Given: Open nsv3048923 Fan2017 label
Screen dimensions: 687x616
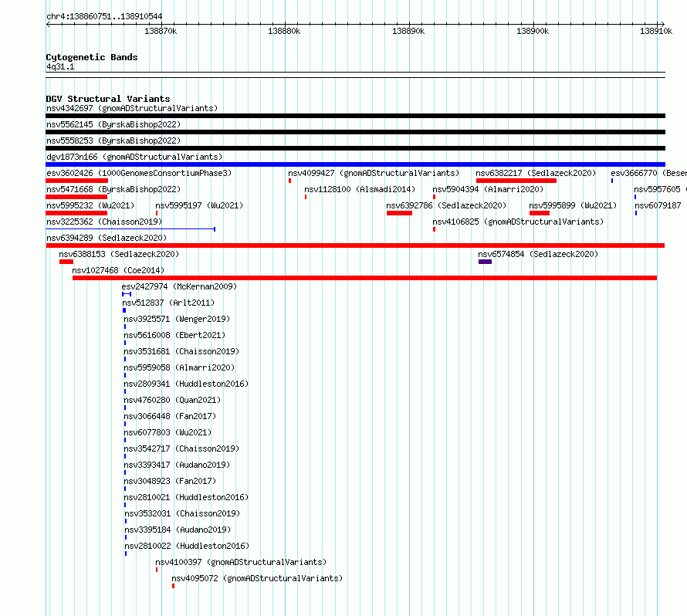Looking at the screenshot, I should pos(170,481).
